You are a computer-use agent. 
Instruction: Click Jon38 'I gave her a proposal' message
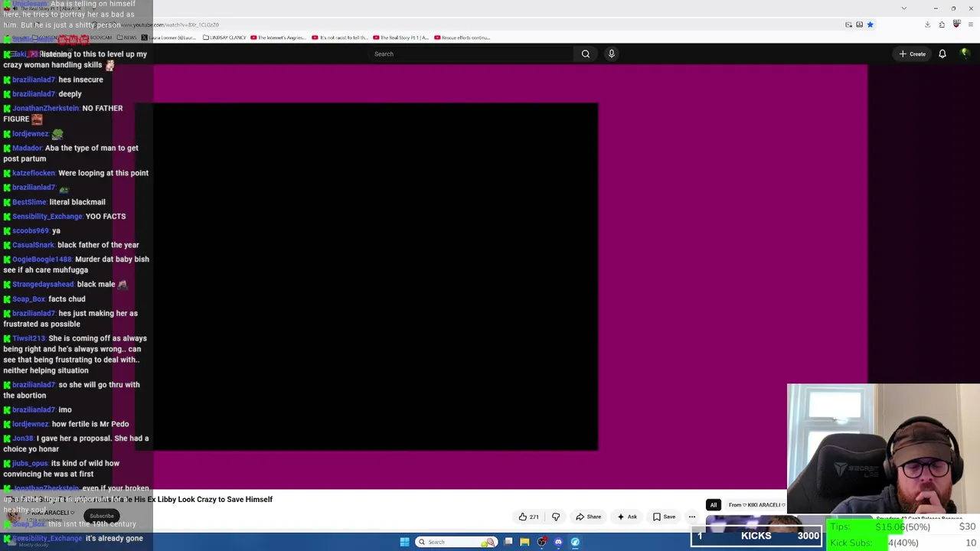tap(76, 444)
